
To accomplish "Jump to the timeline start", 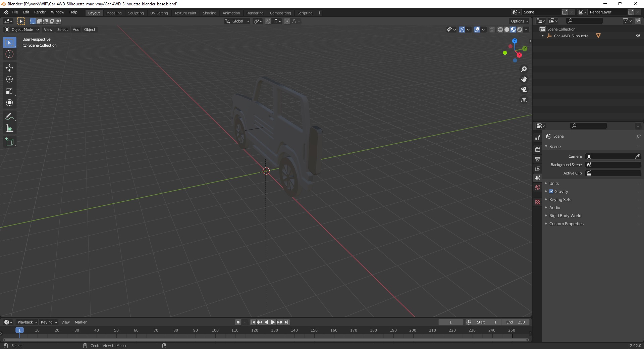I will tap(253, 322).
